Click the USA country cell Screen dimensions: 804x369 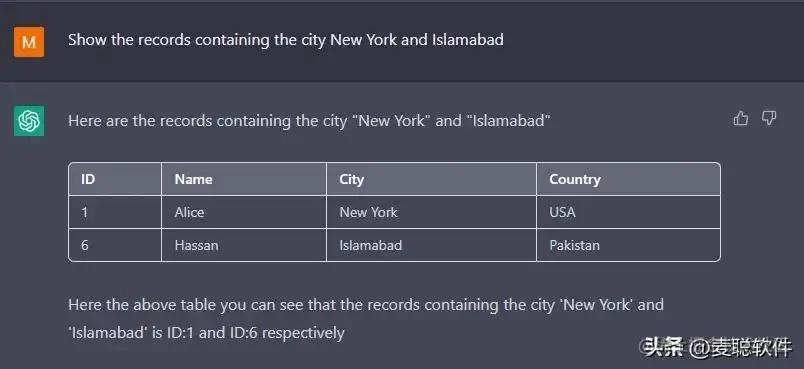click(629, 212)
